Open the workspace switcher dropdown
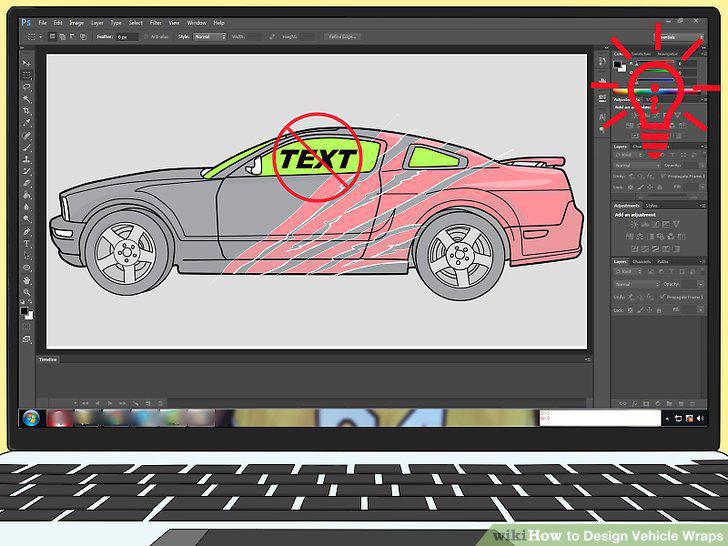 [x=680, y=37]
